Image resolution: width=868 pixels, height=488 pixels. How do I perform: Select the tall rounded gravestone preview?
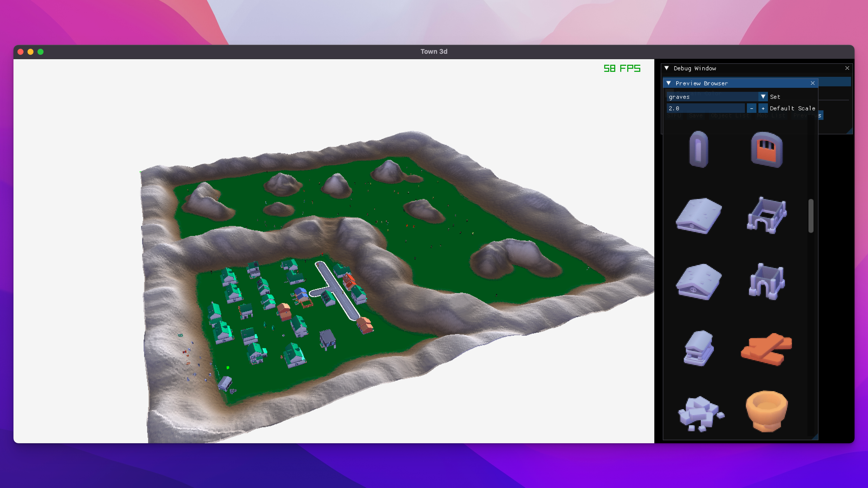pos(698,149)
